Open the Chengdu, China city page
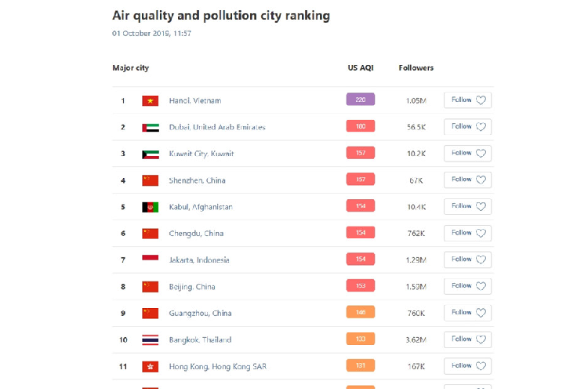Image resolution: width=588 pixels, height=392 pixels. [x=196, y=234]
